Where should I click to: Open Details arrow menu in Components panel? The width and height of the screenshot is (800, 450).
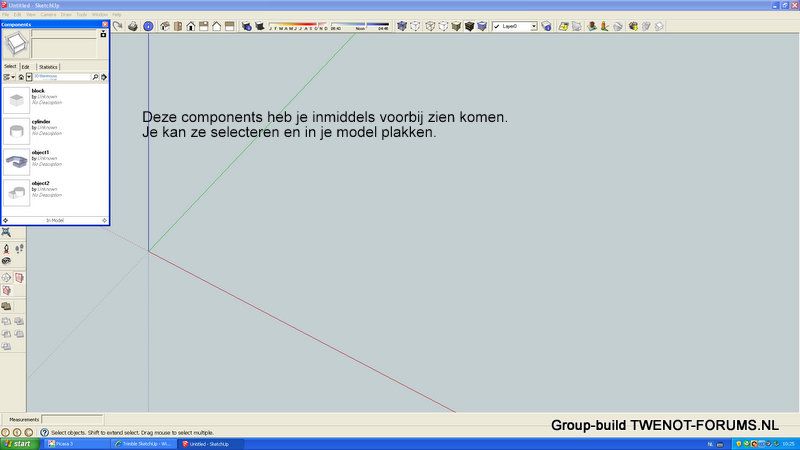[x=104, y=77]
